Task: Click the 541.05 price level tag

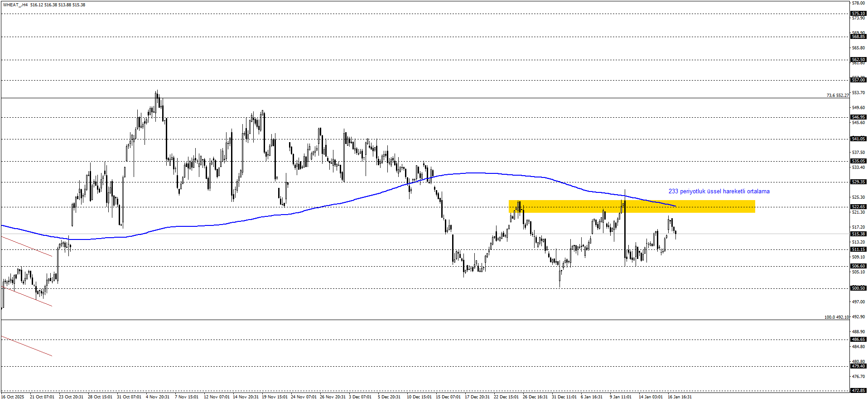Action: pos(858,139)
